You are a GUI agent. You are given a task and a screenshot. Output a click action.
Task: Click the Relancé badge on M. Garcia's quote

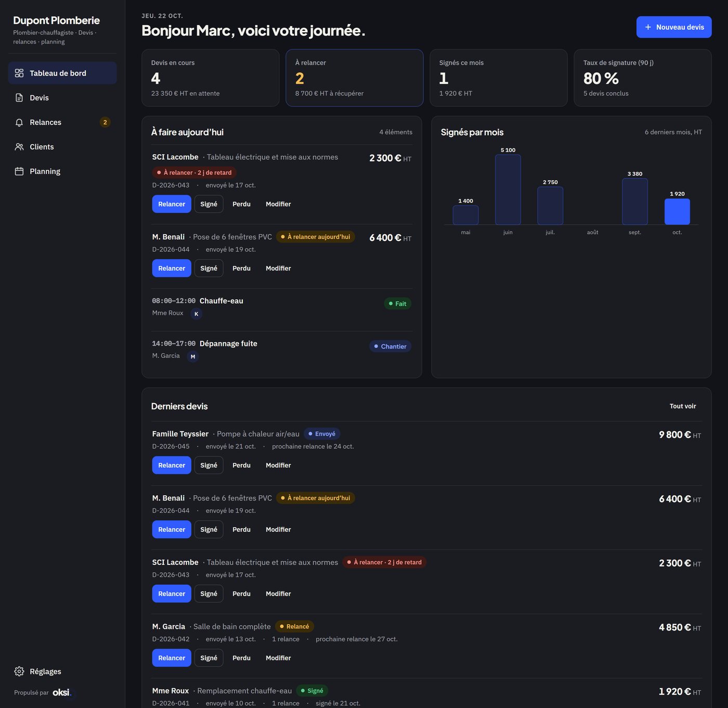(x=294, y=626)
